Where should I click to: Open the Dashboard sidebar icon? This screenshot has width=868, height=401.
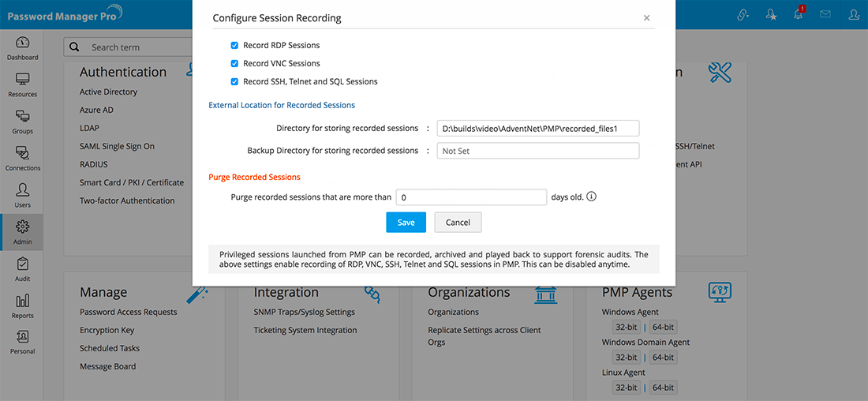click(22, 47)
